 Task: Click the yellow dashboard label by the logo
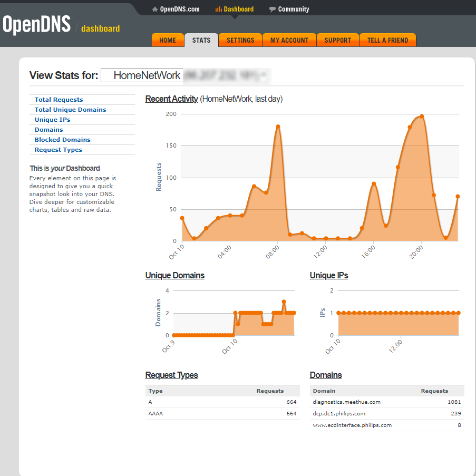[101, 28]
